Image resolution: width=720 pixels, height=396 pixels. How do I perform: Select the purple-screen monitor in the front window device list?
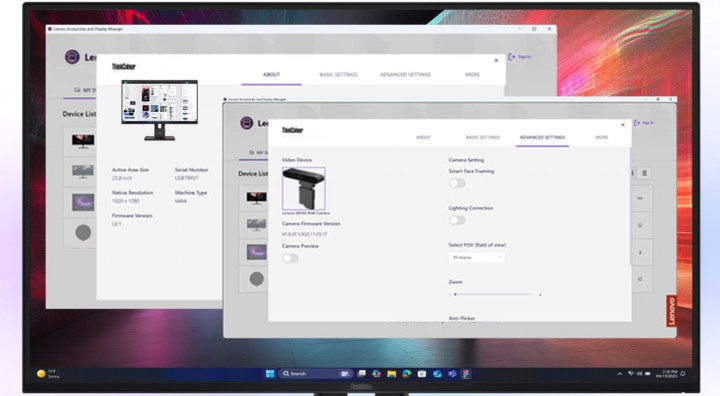pyautogui.click(x=256, y=252)
